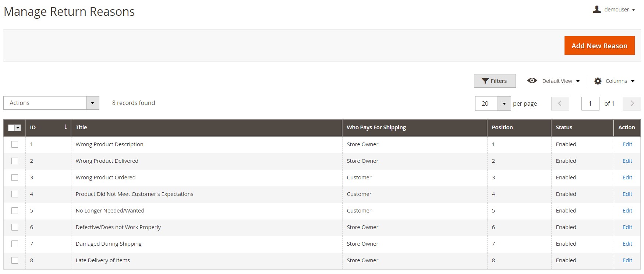The height and width of the screenshot is (274, 644).
Task: Tick the No Longer Needed/Wanted row checkbox
Action: pos(15,211)
